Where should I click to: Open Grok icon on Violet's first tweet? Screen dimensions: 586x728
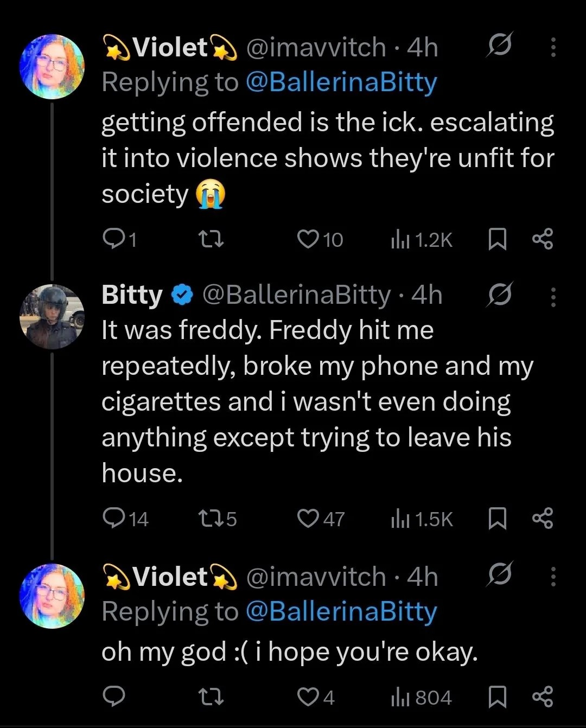point(498,48)
